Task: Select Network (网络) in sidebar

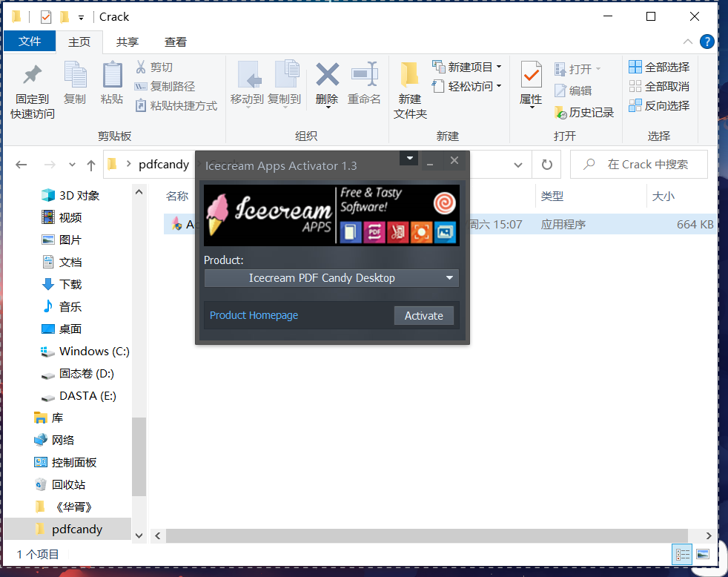Action: pyautogui.click(x=54, y=441)
